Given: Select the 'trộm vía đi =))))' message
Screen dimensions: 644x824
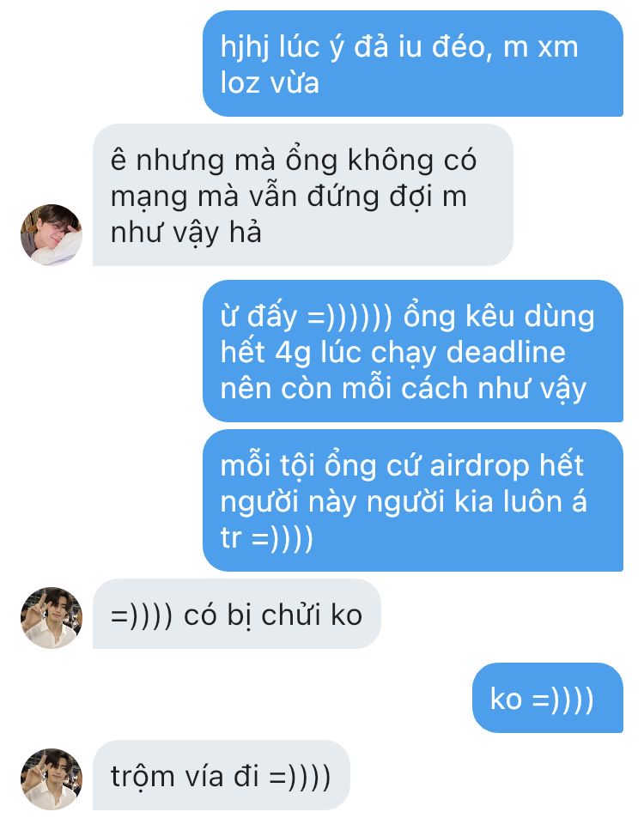Looking at the screenshot, I should point(222,775).
